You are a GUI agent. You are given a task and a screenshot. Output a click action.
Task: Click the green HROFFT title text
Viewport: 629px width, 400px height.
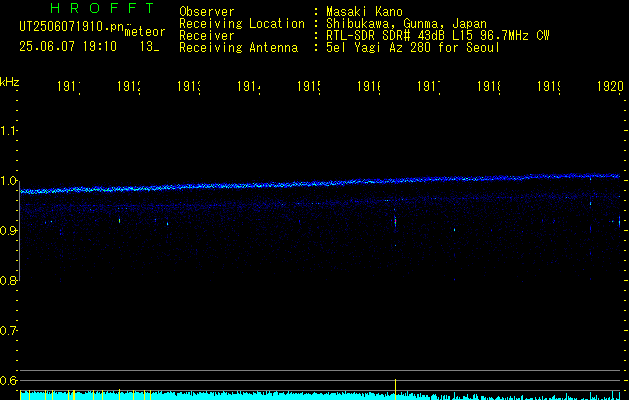click(x=103, y=8)
